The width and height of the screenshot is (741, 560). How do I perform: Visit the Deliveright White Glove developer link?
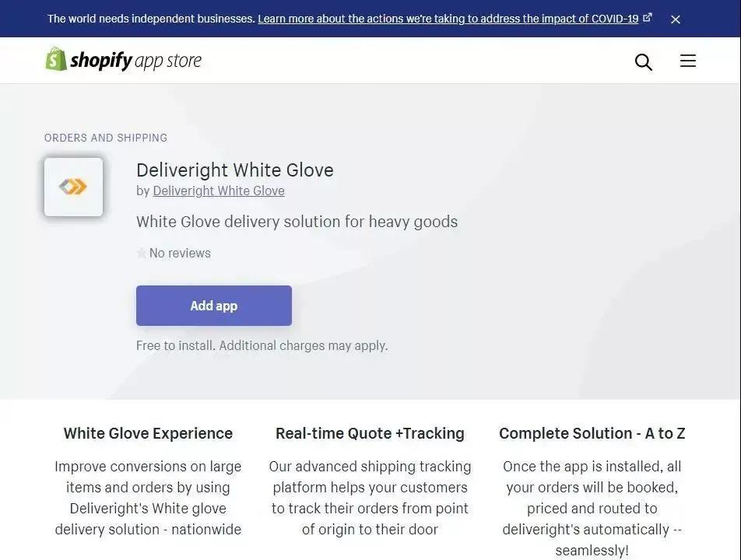(219, 191)
